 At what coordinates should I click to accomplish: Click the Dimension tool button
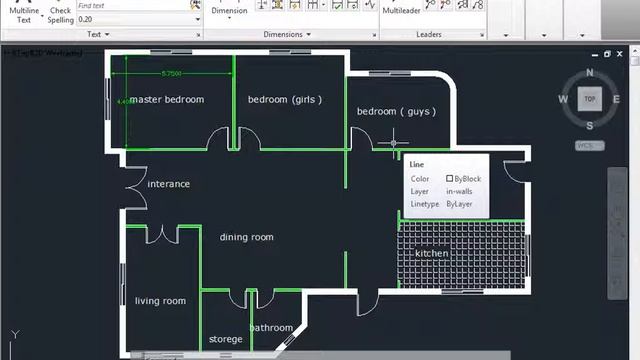coord(229,8)
